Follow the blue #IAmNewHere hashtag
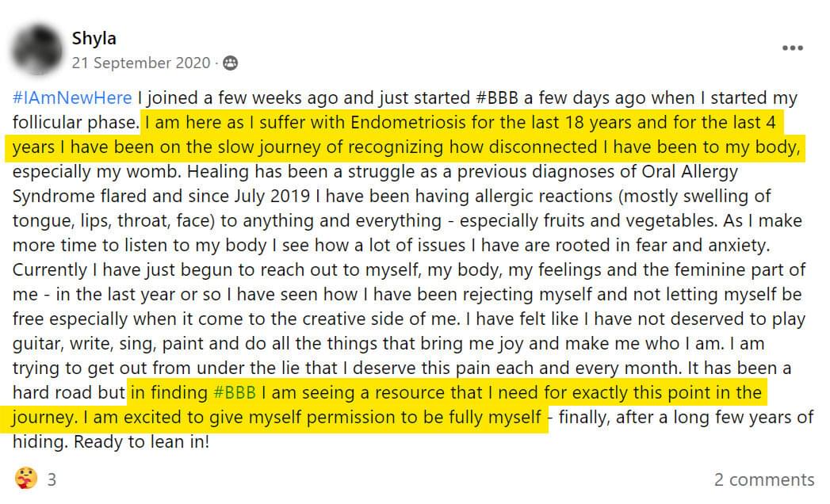 click(72, 98)
